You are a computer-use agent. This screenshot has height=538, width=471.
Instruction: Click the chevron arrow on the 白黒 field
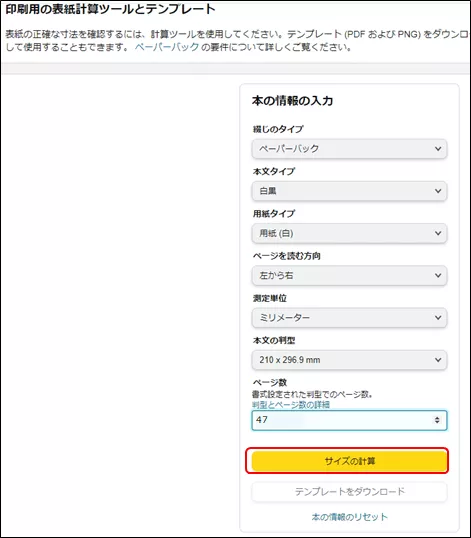(438, 191)
